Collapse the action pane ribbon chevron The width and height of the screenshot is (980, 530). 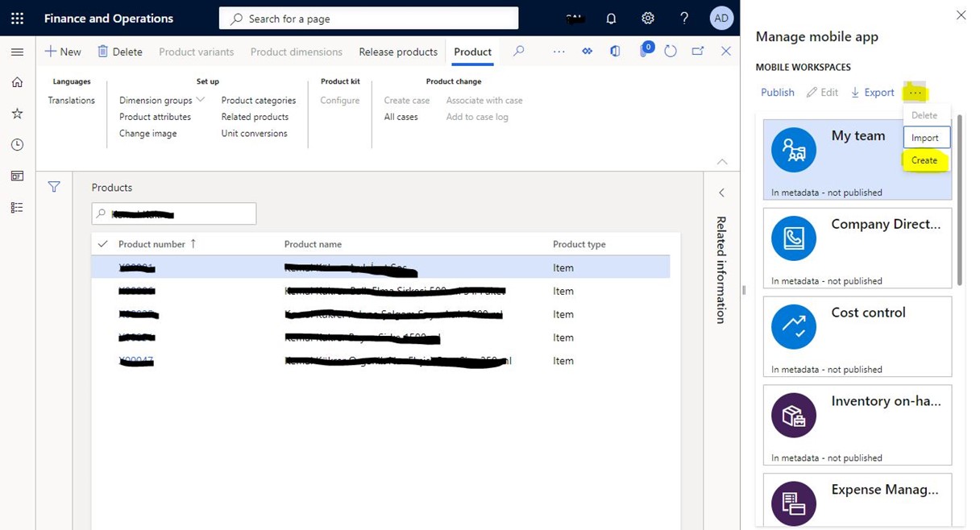[x=722, y=162]
